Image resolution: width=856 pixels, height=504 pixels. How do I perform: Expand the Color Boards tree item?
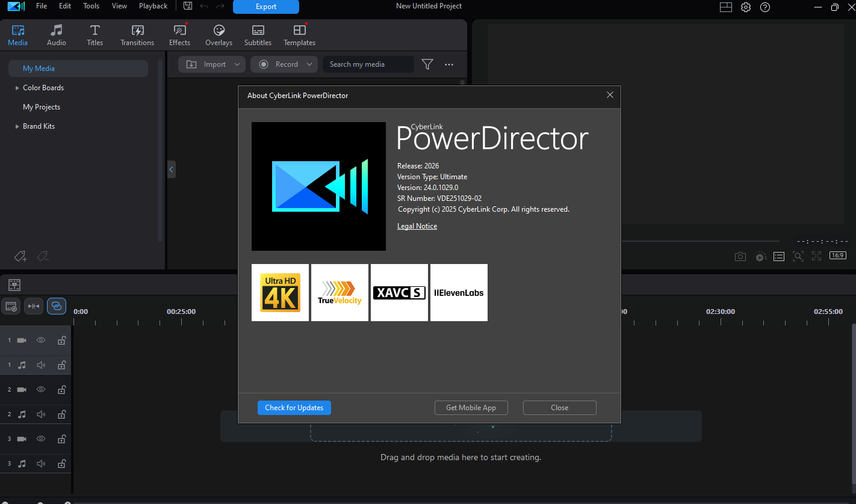(x=17, y=88)
